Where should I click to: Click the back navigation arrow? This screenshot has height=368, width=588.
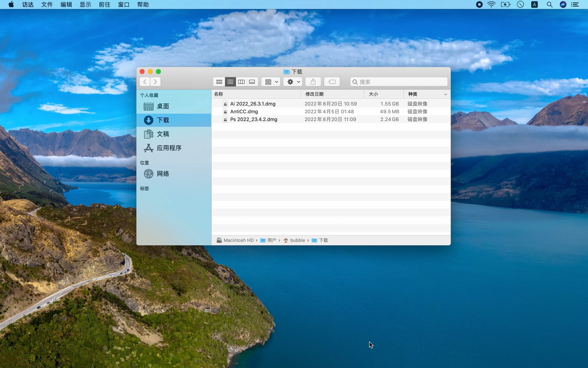click(144, 82)
